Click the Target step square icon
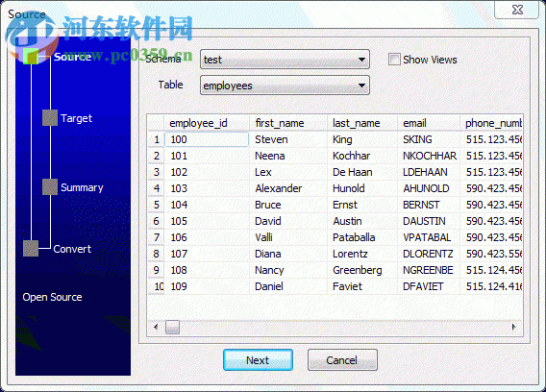The width and height of the screenshot is (546, 392). pyautogui.click(x=50, y=117)
